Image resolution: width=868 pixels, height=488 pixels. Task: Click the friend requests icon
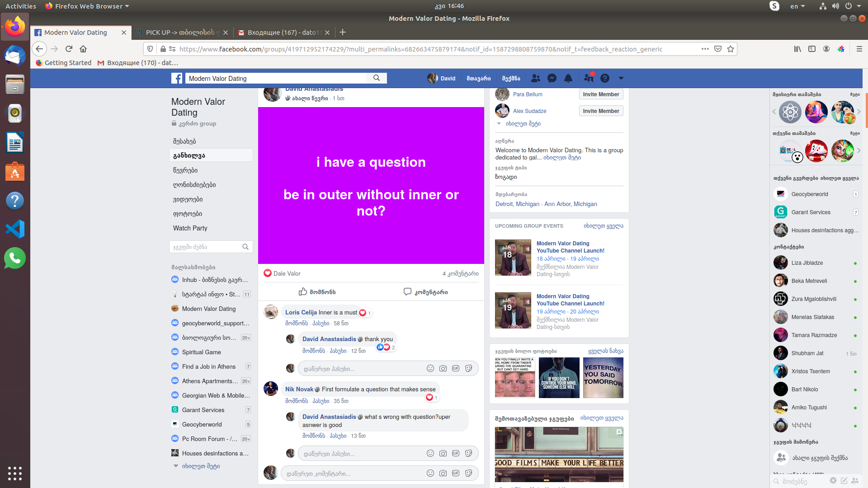[x=536, y=78]
